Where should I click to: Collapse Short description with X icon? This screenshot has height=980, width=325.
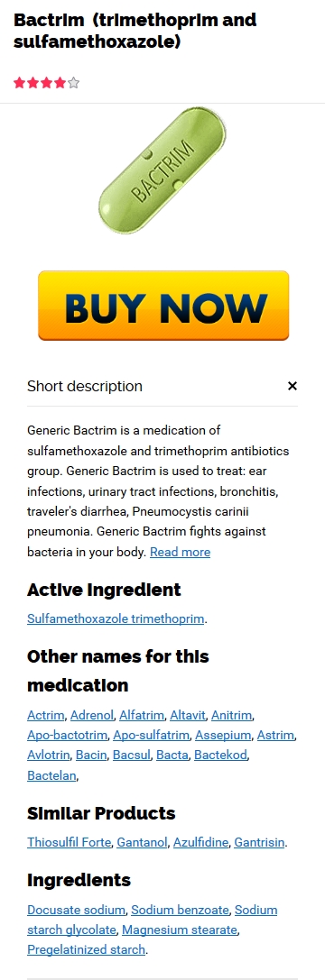[292, 386]
